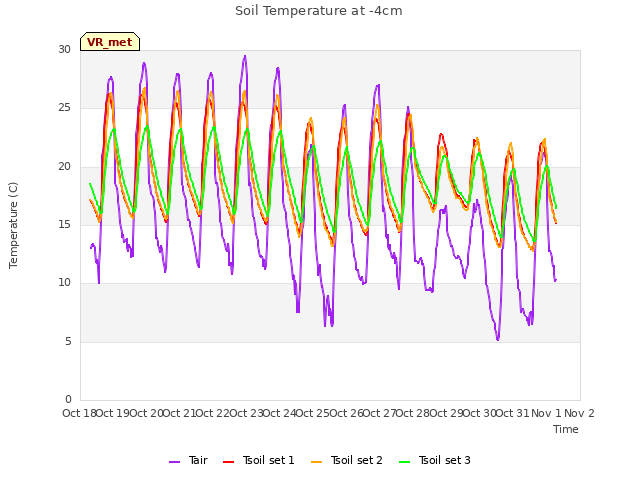Toggle the Tsoil set 1 legend entry

[x=259, y=460]
